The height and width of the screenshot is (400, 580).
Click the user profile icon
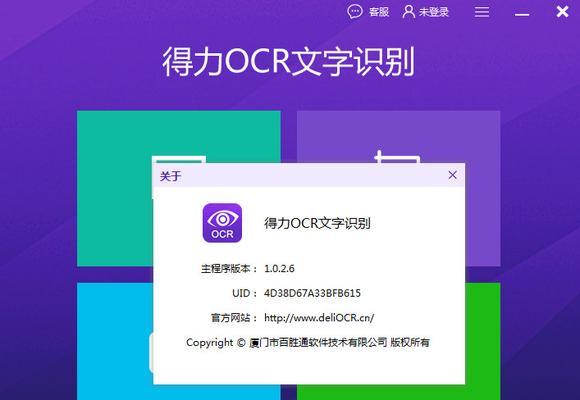408,12
